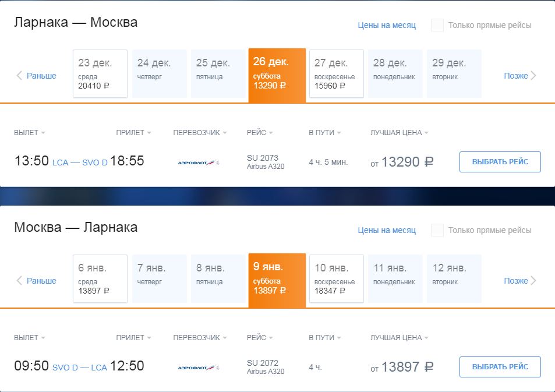Image resolution: width=555 pixels, height=392 pixels.
Task: Select the 10 Jan. Sunday date tab
Action: tap(337, 279)
